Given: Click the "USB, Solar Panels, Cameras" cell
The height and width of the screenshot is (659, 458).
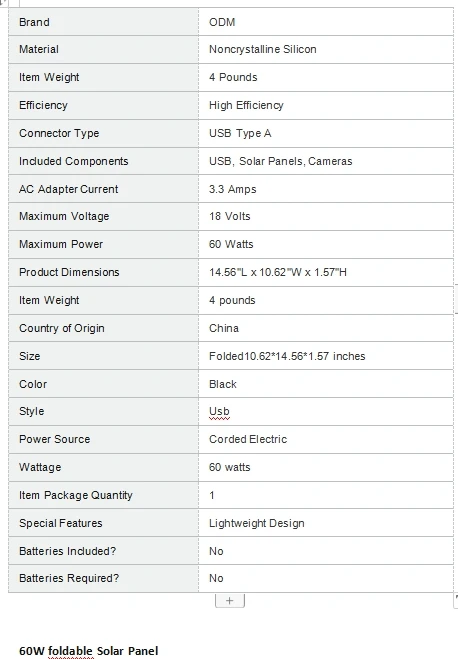Looking at the screenshot, I should (326, 161).
